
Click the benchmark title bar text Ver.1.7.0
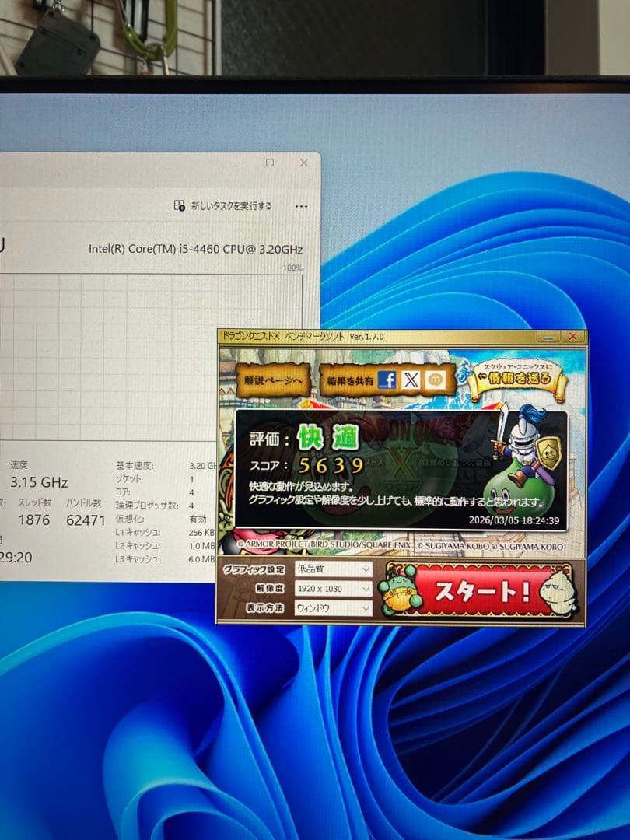pyautogui.click(x=366, y=337)
